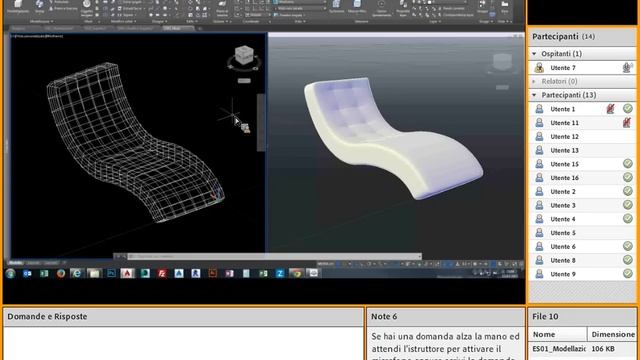This screenshot has height=360, width=640.
Task: Sort files by Dimensione column header
Action: tap(612, 334)
